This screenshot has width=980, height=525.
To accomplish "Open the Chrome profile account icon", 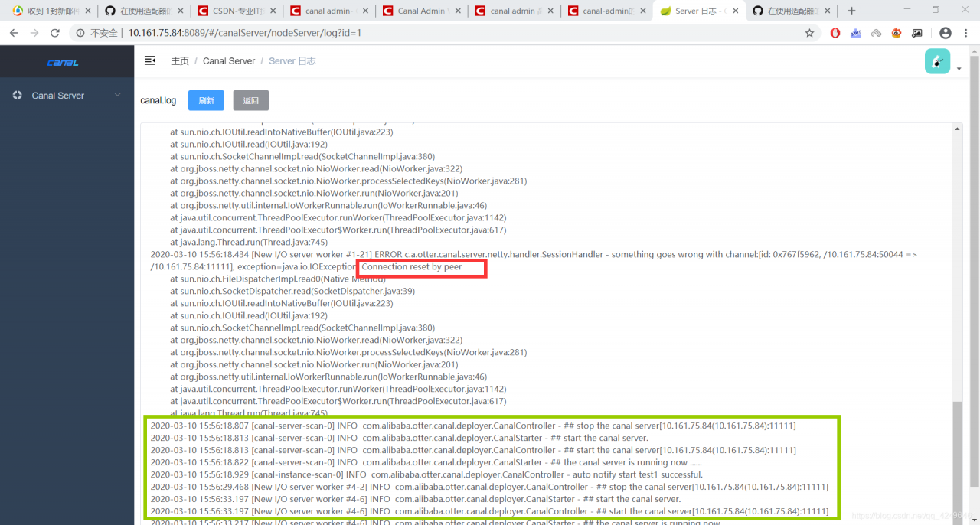I will pyautogui.click(x=945, y=33).
